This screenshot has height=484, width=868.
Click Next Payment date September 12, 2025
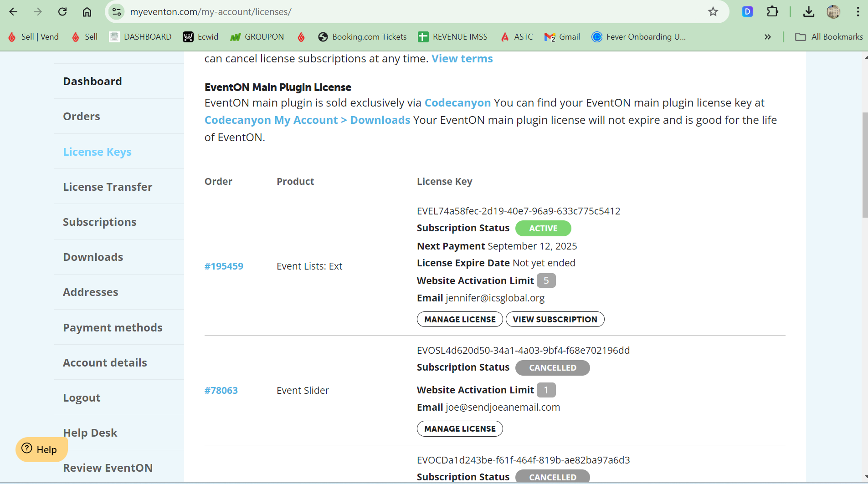[x=532, y=246]
